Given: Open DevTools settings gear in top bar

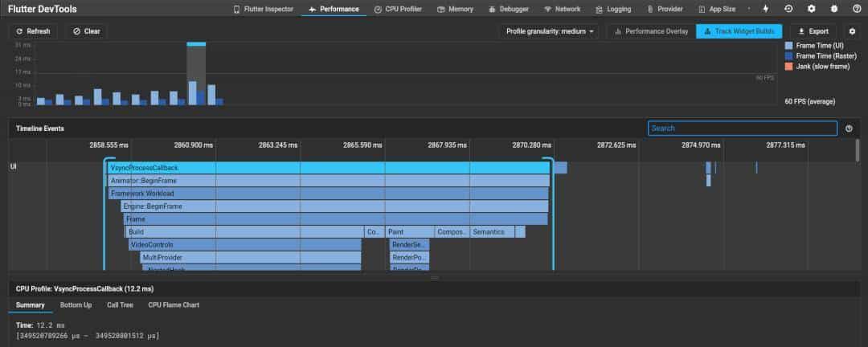Looking at the screenshot, I should coord(811,9).
